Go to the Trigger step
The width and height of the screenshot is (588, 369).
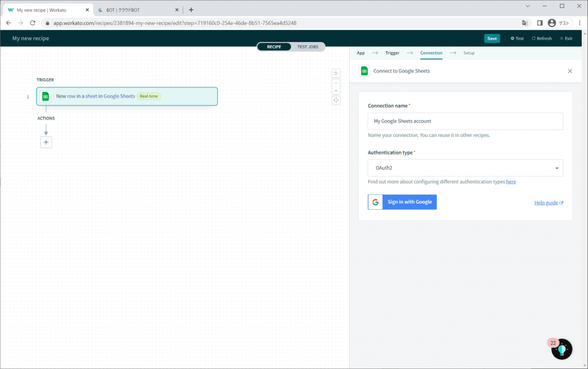tap(392, 53)
